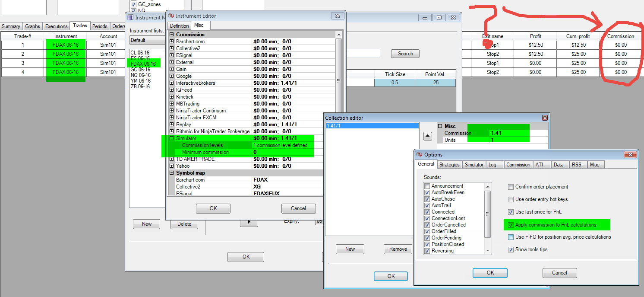Viewport: 644px width, 297px height.
Task: Open the Simulator tab in Options
Action: 474,165
